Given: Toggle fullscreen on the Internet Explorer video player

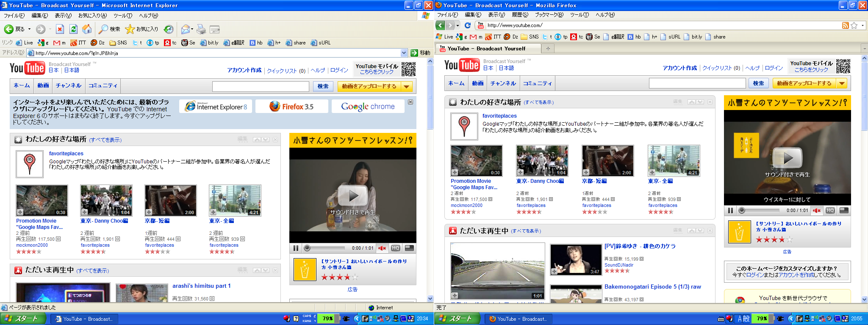Looking at the screenshot, I should [409, 248].
